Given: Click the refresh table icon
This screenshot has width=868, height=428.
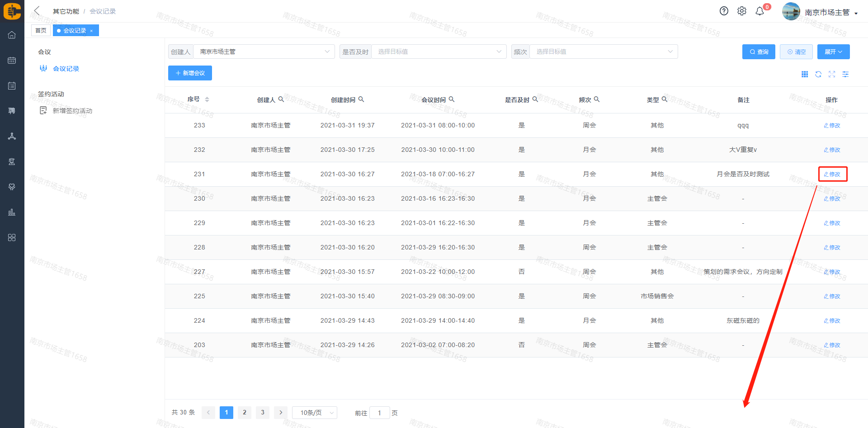Looking at the screenshot, I should [x=818, y=74].
